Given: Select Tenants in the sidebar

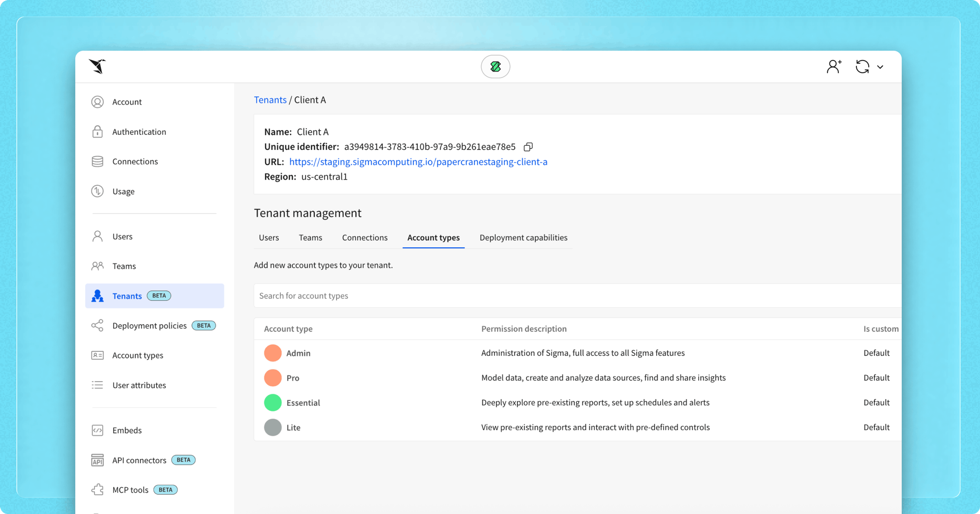Looking at the screenshot, I should point(154,296).
